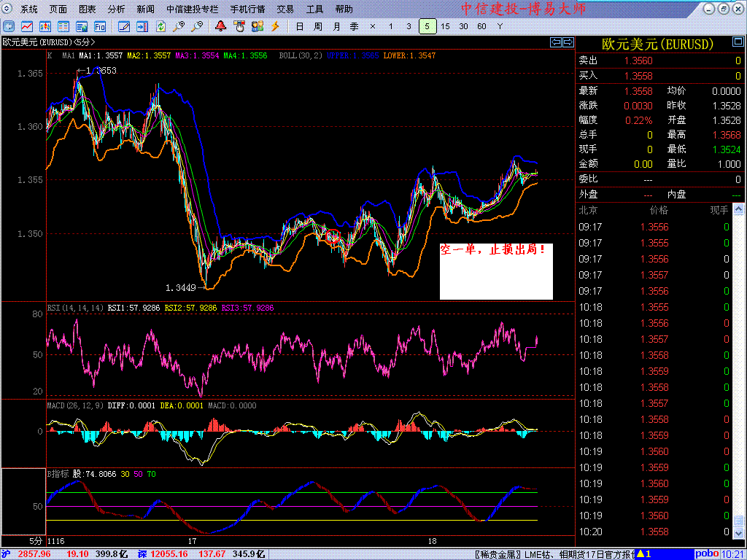Click the square icon in EURUSD panel header

pyautogui.click(x=737, y=43)
